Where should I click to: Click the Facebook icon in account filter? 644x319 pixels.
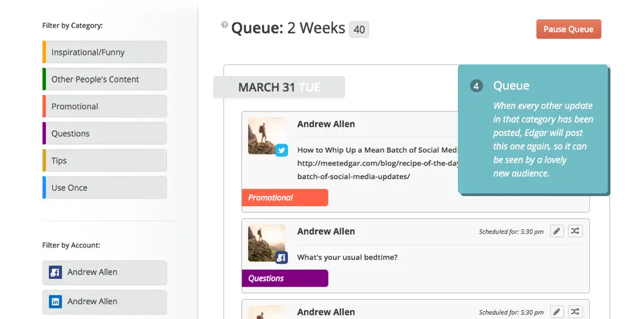point(55,272)
